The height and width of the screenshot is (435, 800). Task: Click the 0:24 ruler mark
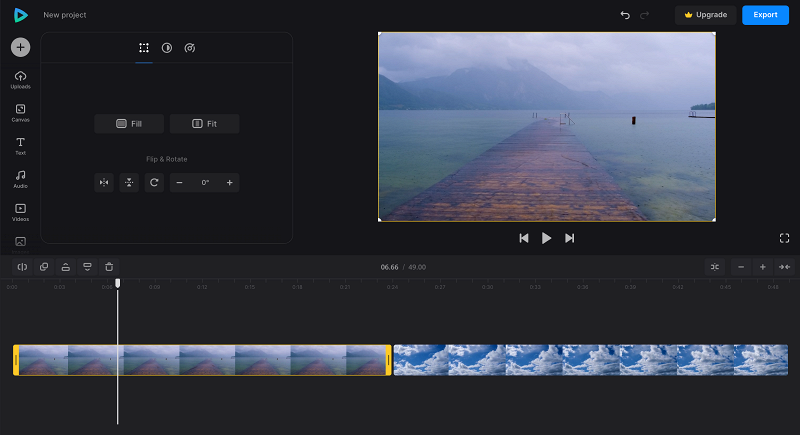[392, 287]
